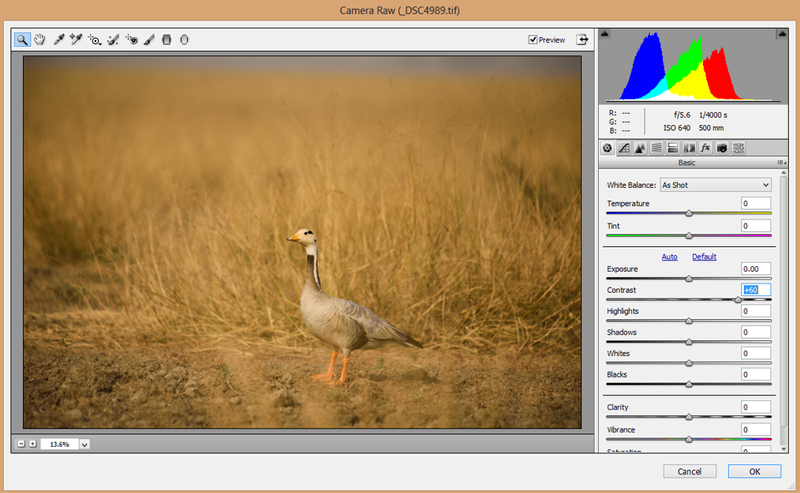The height and width of the screenshot is (493, 800).
Task: Toggle full screen mode icon
Action: (582, 40)
